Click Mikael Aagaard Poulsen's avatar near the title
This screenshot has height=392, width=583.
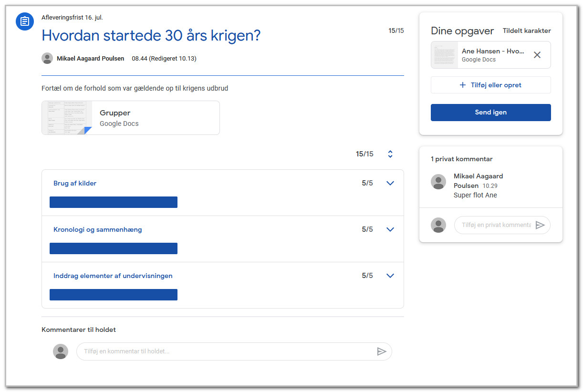(x=47, y=58)
